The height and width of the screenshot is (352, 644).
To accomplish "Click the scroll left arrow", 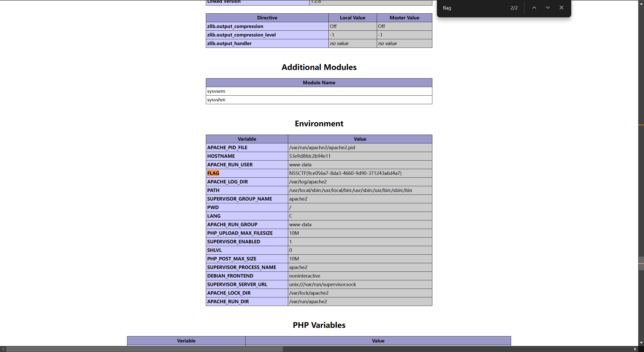I will pos(3,349).
